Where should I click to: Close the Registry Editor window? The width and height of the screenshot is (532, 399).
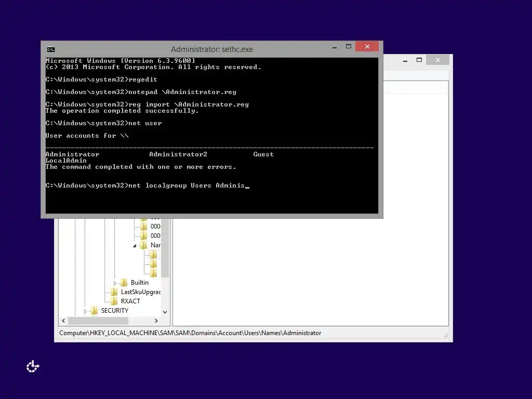coord(437,60)
